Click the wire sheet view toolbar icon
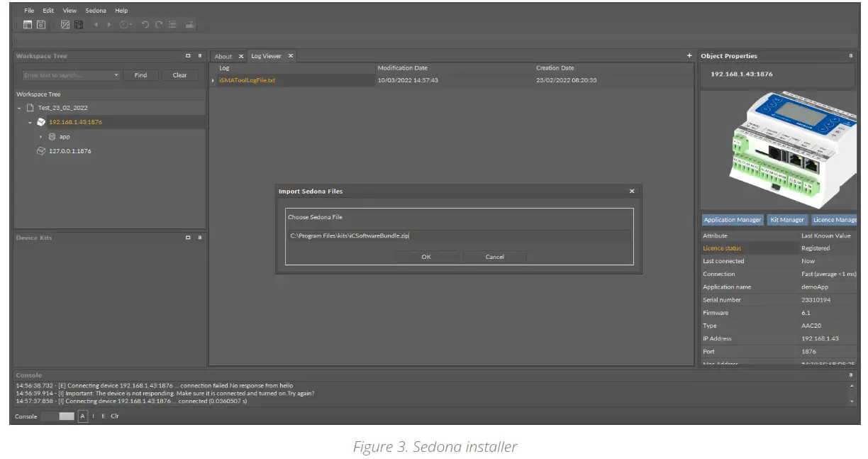The height and width of the screenshot is (459, 868). click(x=65, y=25)
